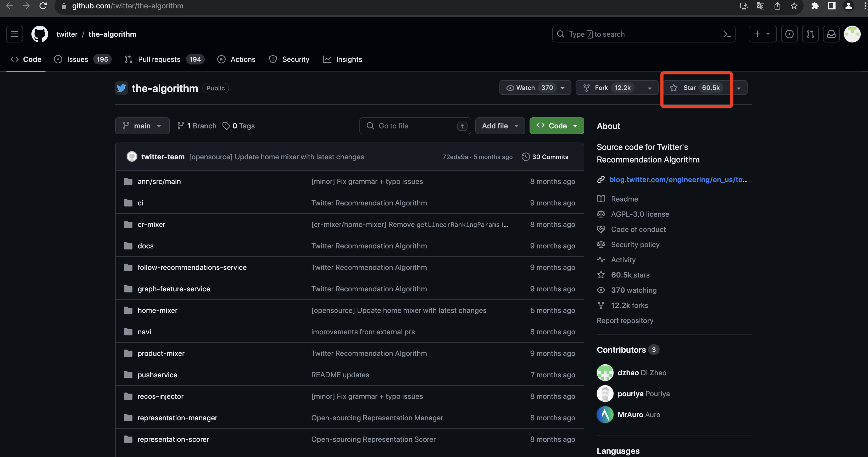This screenshot has height=457, width=868.
Task: Switch to the Issues tab
Action: (82, 59)
